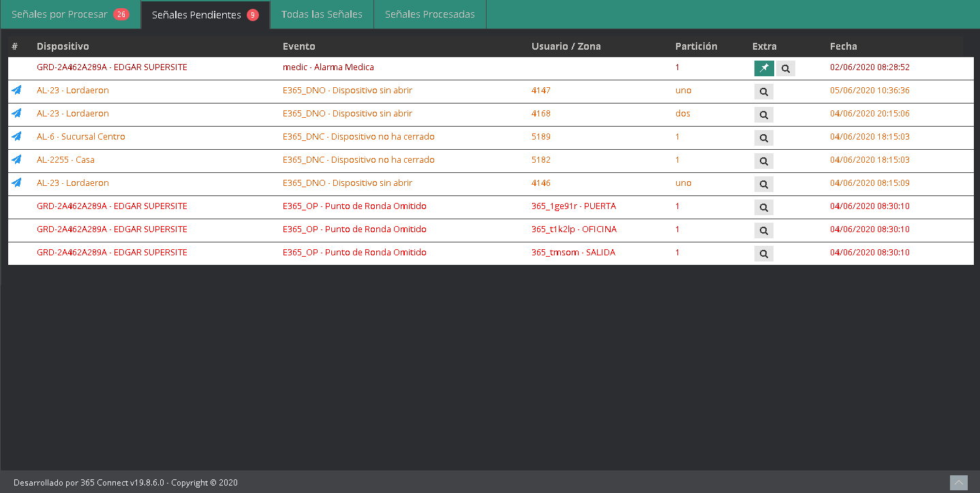Click the Evento column header
Image resolution: width=980 pixels, height=493 pixels.
click(298, 46)
